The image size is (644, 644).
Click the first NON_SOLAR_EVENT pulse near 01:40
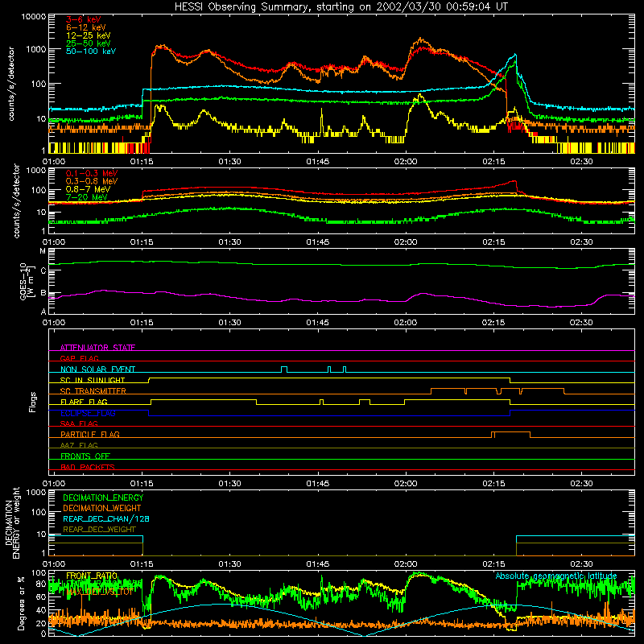[x=284, y=369]
